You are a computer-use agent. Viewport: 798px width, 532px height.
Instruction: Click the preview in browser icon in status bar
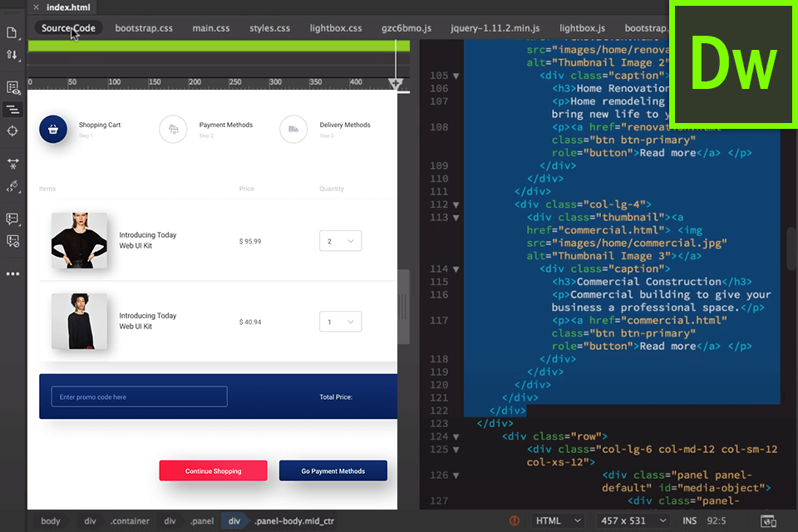click(x=768, y=521)
